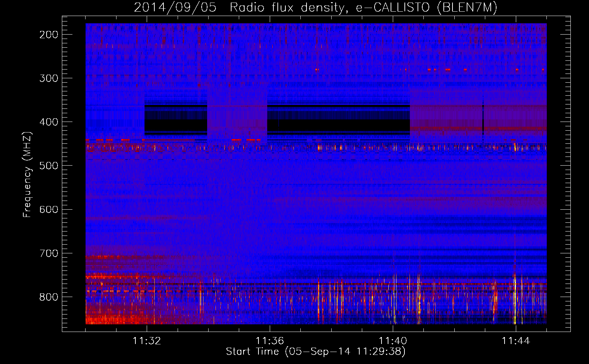This screenshot has height=364, width=589.
Task: Click the 300 frequency tick label
Action: tap(49, 78)
